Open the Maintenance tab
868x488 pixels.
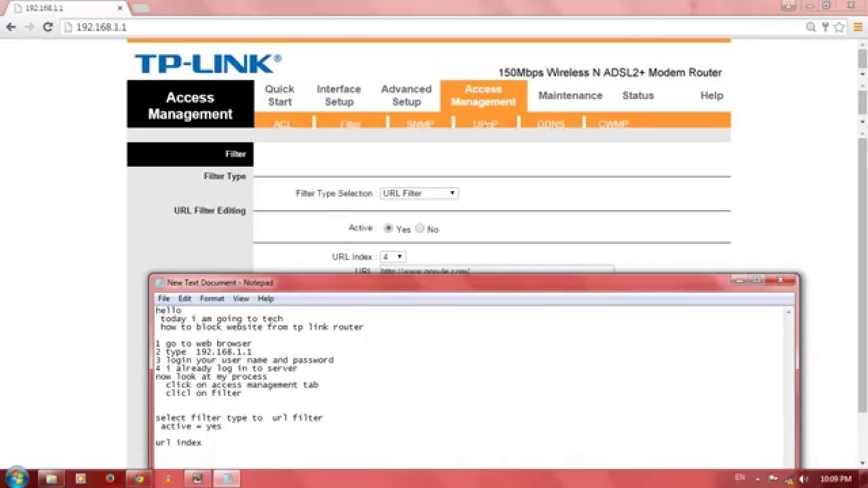point(570,96)
